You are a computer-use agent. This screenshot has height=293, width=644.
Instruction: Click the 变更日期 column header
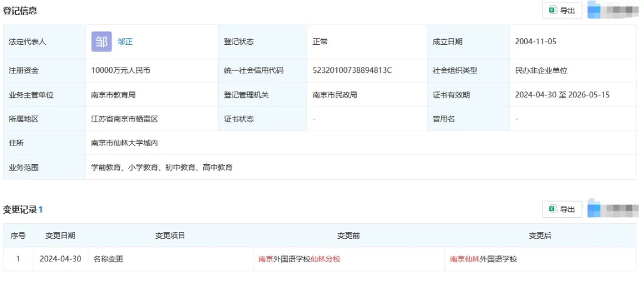tap(60, 236)
